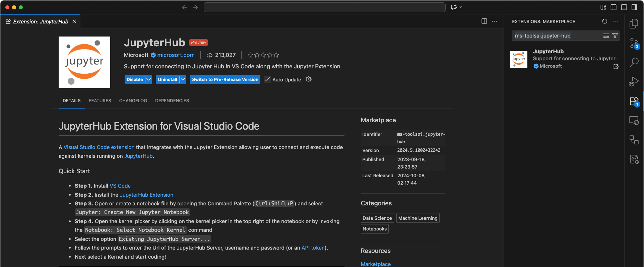This screenshot has width=644, height=267.
Task: Switch to the DEPENDENCIES tab
Action: pos(172,101)
